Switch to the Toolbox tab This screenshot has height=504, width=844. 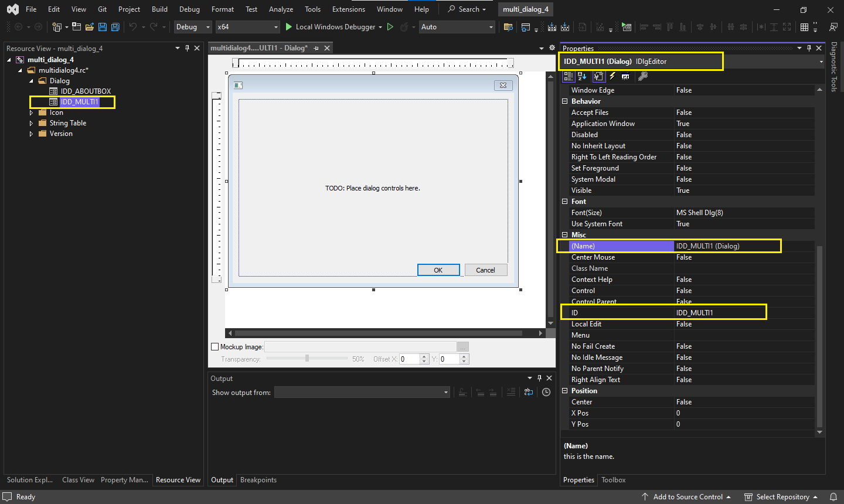(x=613, y=480)
